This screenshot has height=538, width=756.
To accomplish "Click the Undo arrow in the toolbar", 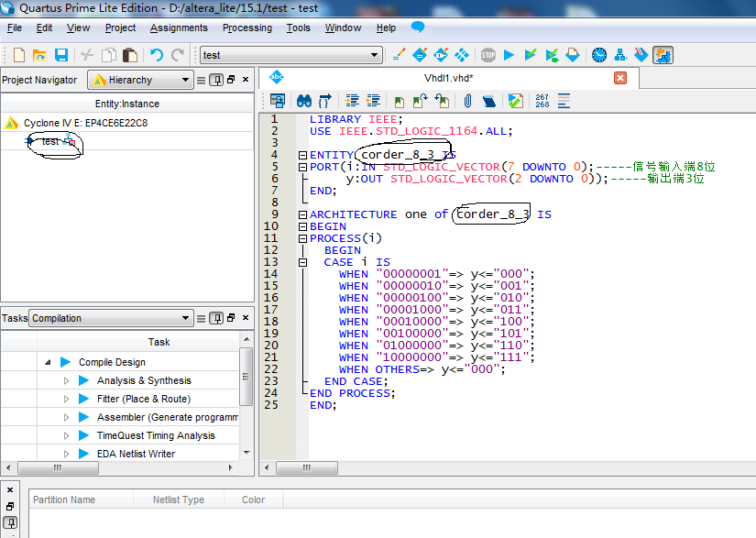I will [x=157, y=55].
